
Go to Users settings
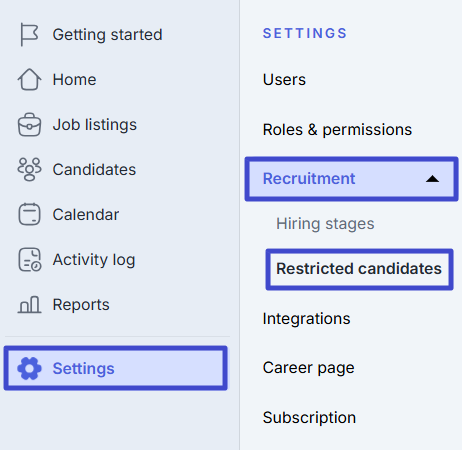click(284, 80)
